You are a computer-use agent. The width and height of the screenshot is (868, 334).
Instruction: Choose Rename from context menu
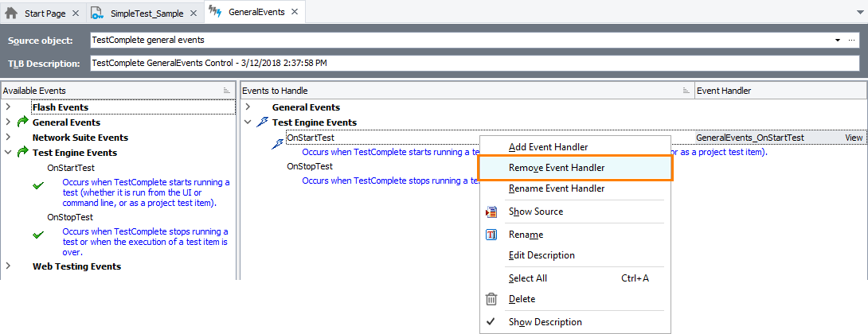[576, 235]
